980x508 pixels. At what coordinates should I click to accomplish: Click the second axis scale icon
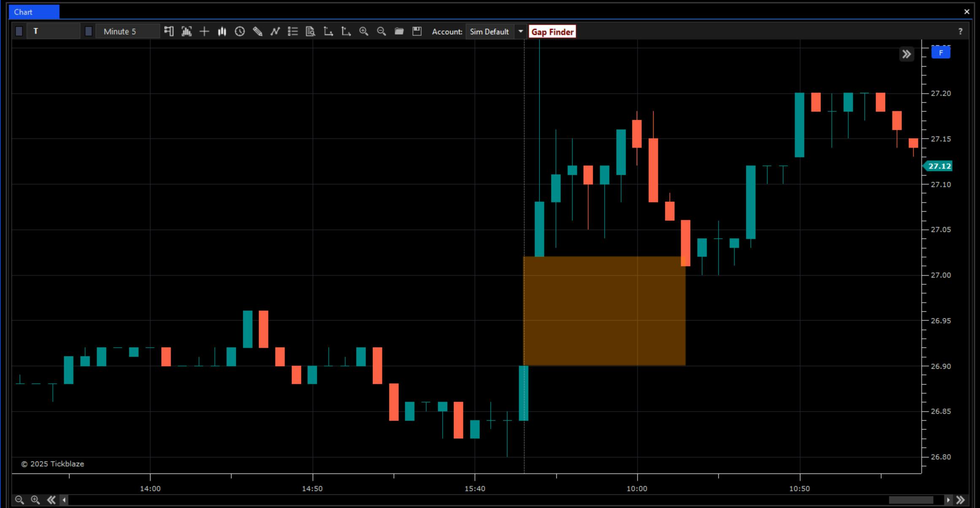(x=346, y=31)
